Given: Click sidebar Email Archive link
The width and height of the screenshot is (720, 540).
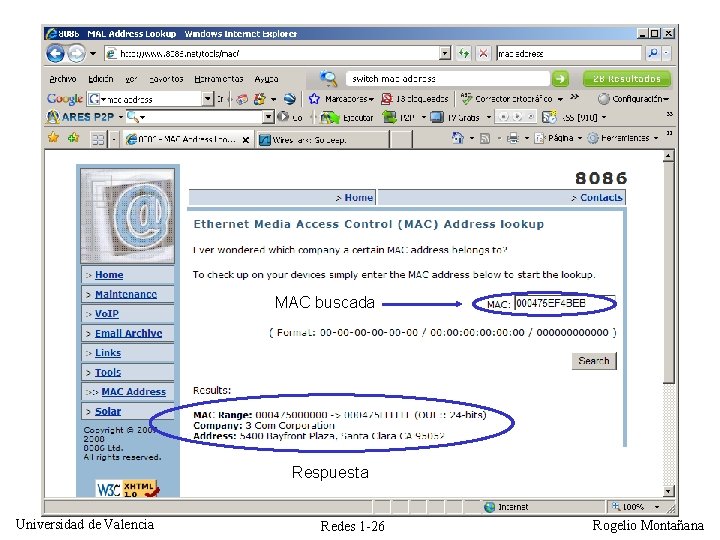Looking at the screenshot, I should click(x=129, y=333).
